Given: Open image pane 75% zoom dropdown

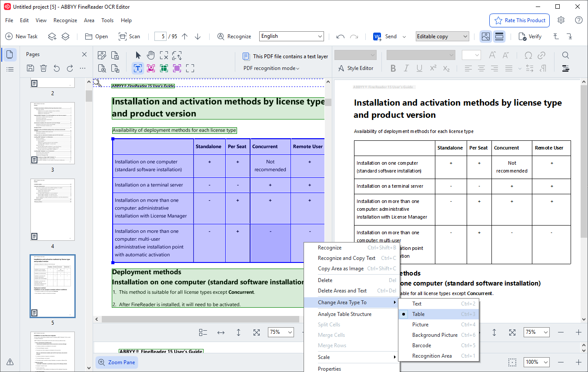Looking at the screenshot, I should [281, 332].
